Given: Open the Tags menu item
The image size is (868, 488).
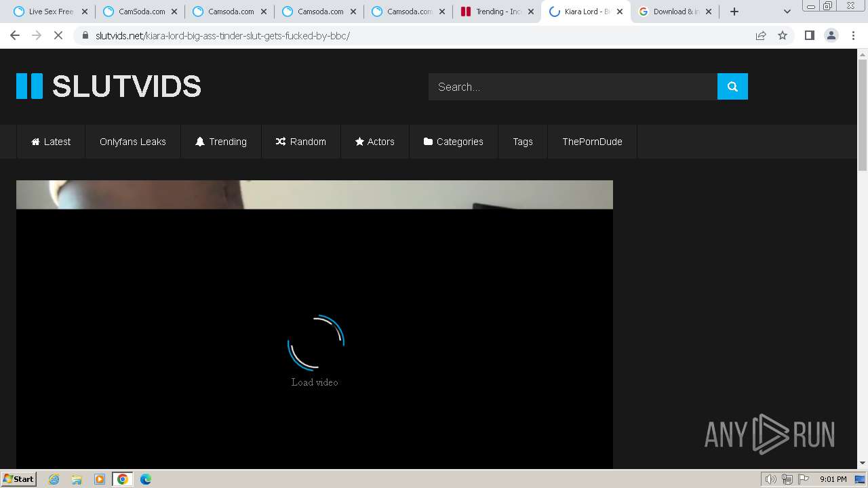Looking at the screenshot, I should click(523, 142).
